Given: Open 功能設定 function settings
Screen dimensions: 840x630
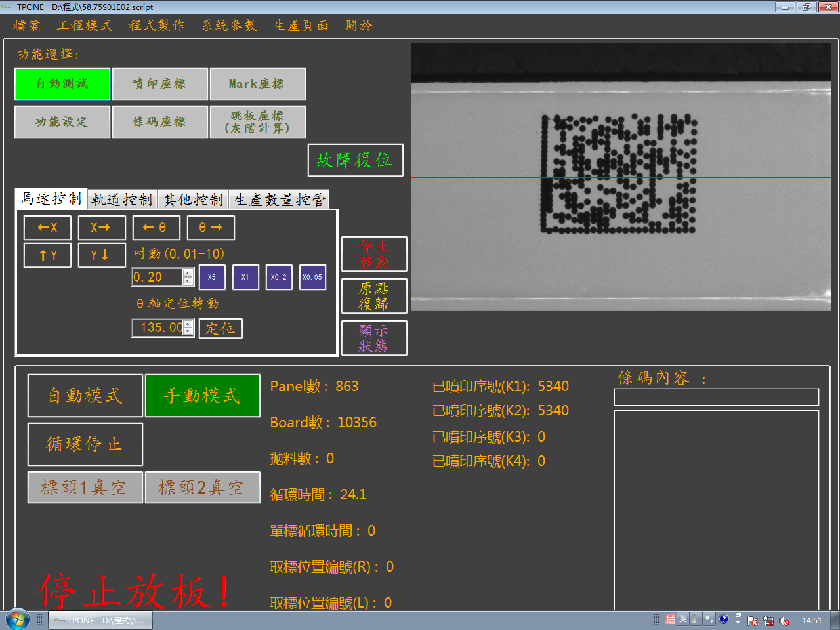Looking at the screenshot, I should 62,122.
